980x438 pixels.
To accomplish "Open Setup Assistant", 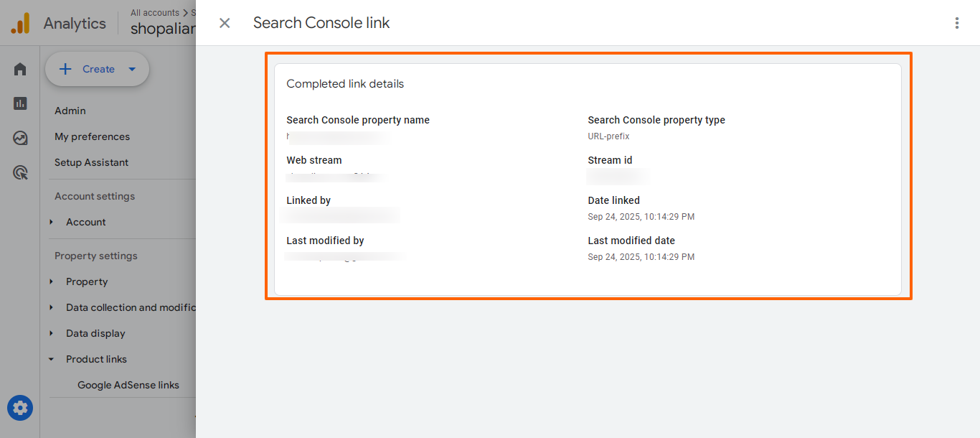I will (x=91, y=162).
